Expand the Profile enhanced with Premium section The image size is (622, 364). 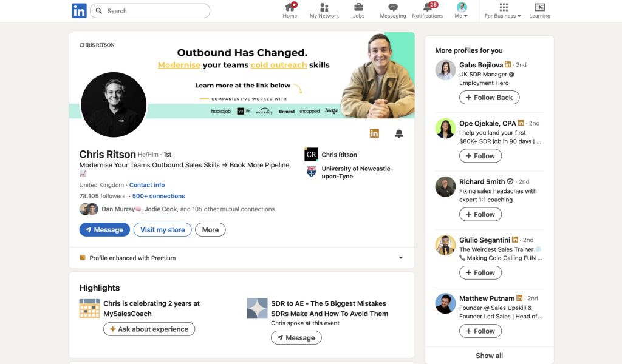[x=400, y=258]
